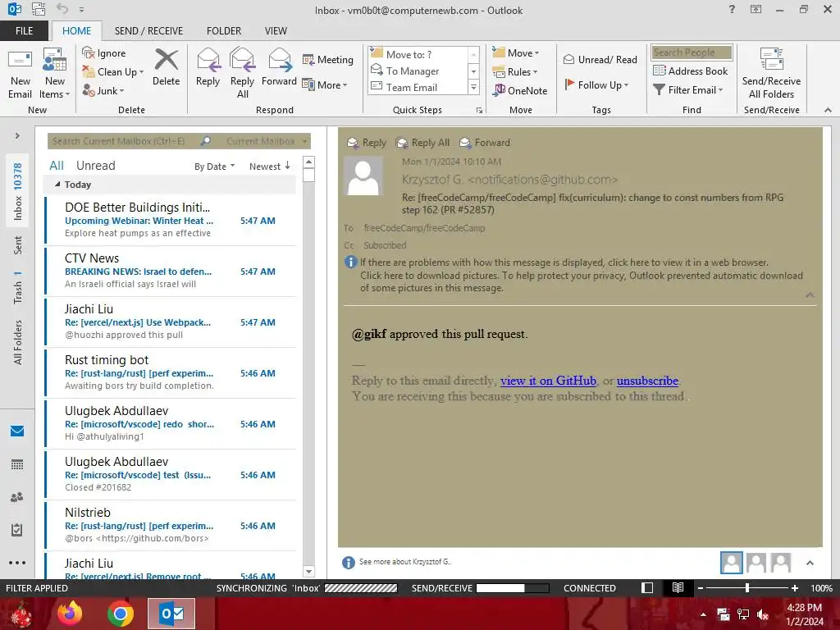Switch to the FOLDER tab
Screen dimensions: 840x630
tap(223, 30)
